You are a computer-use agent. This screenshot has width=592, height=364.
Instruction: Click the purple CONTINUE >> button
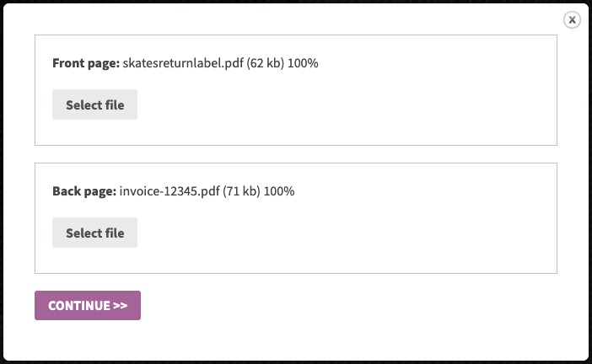point(88,305)
